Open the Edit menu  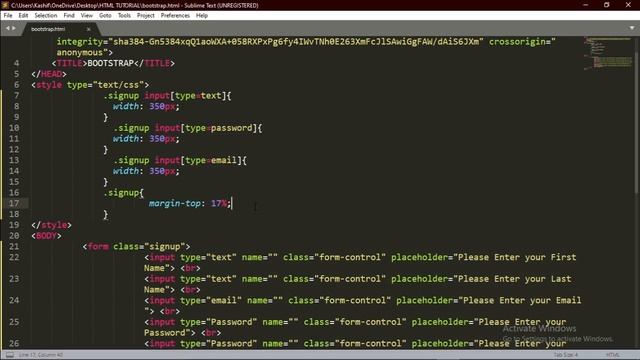[x=23, y=16]
